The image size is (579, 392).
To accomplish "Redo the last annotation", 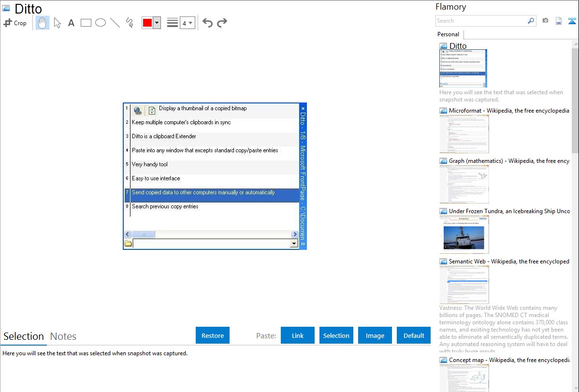I will click(x=222, y=23).
